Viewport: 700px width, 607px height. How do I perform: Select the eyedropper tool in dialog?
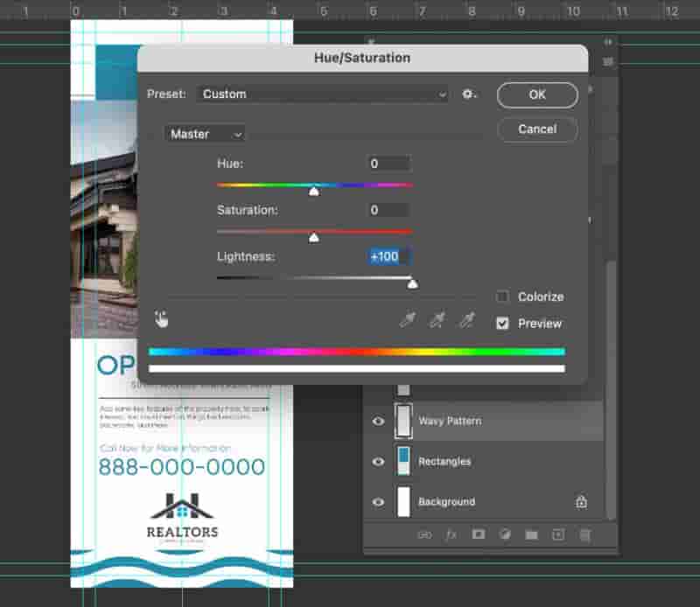coord(408,319)
